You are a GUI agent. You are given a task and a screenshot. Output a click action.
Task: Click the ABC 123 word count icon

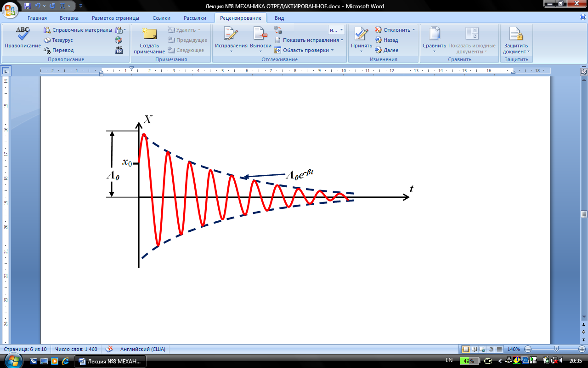pyautogui.click(x=119, y=50)
